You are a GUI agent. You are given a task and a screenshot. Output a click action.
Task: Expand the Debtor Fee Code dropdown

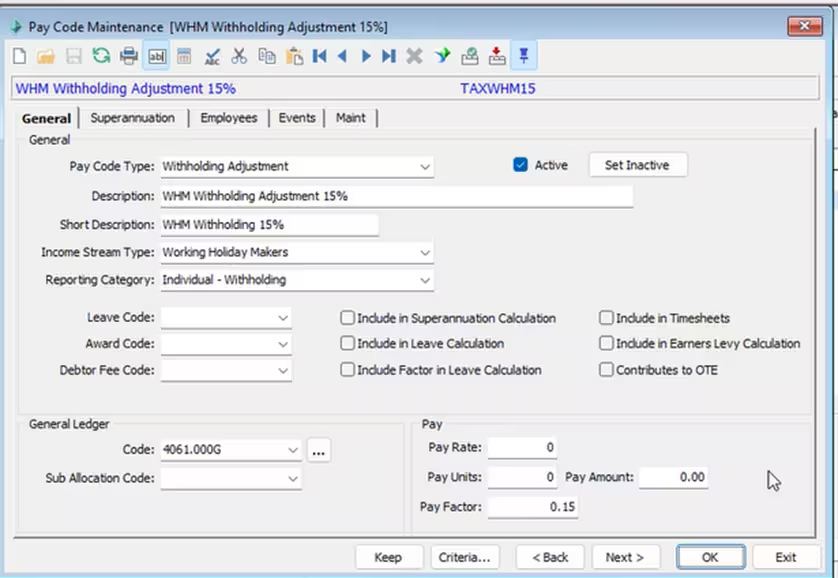(283, 371)
